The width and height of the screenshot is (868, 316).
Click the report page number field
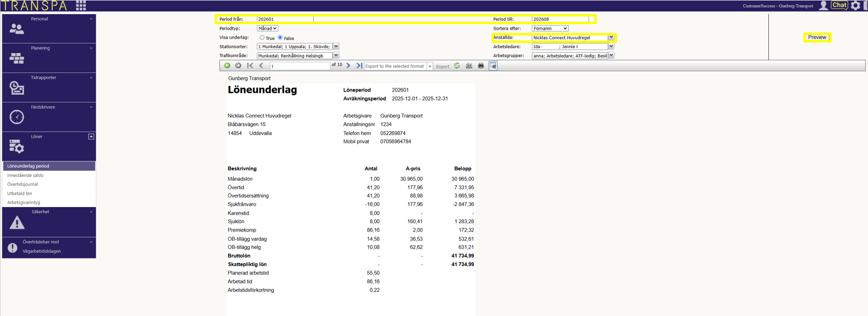pyautogui.click(x=300, y=66)
